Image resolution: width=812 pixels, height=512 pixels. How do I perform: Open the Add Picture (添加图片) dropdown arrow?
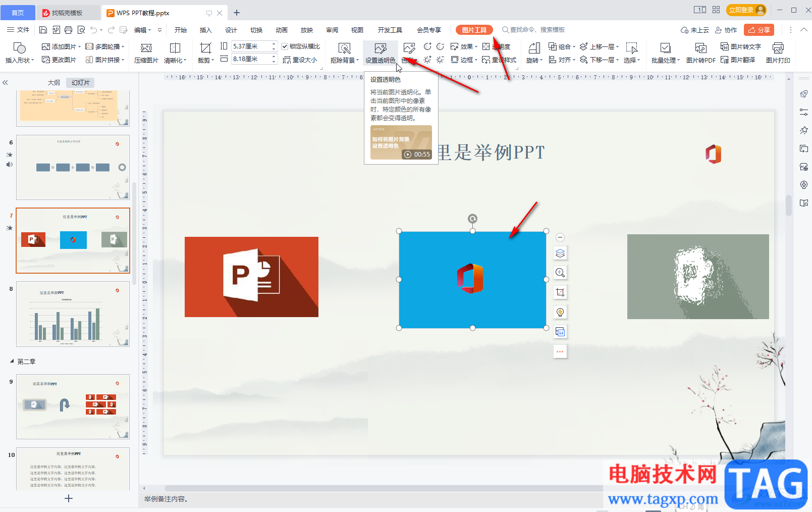click(x=80, y=46)
